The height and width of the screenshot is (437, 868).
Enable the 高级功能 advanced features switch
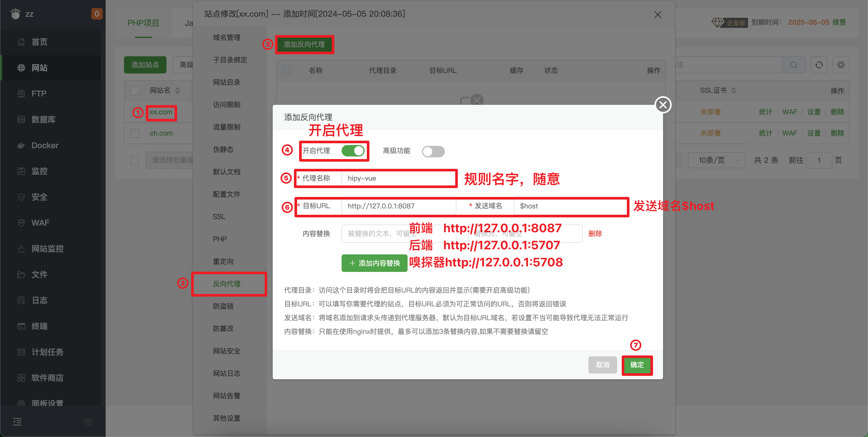433,152
